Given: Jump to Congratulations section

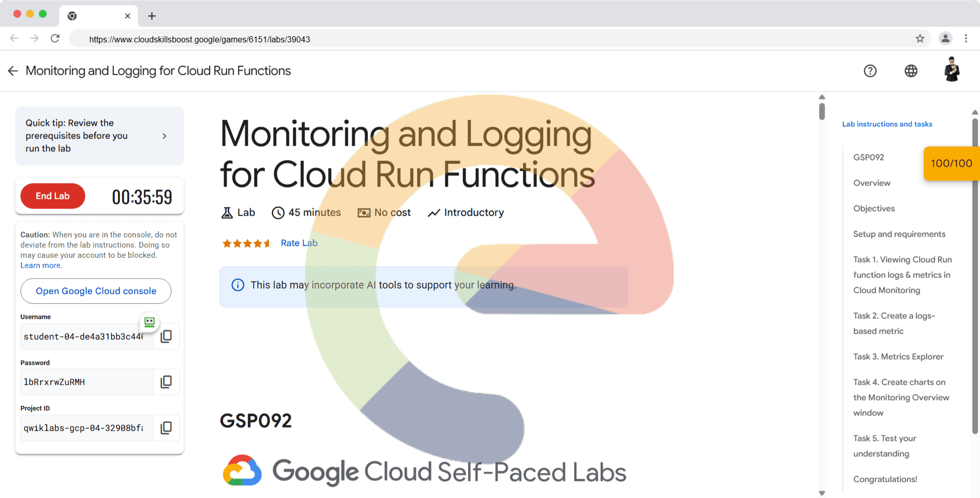Looking at the screenshot, I should [885, 479].
